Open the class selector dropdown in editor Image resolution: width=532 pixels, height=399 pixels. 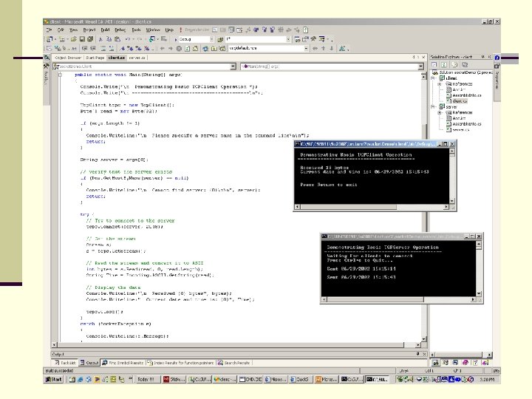point(231,66)
